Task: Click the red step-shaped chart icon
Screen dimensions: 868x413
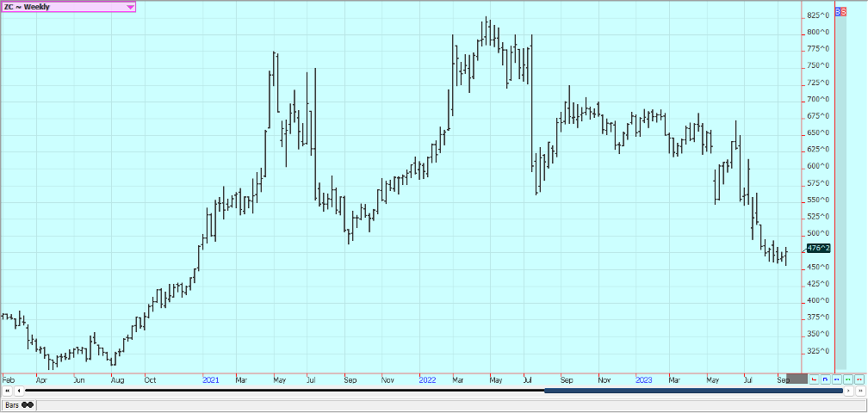Action: [815, 379]
